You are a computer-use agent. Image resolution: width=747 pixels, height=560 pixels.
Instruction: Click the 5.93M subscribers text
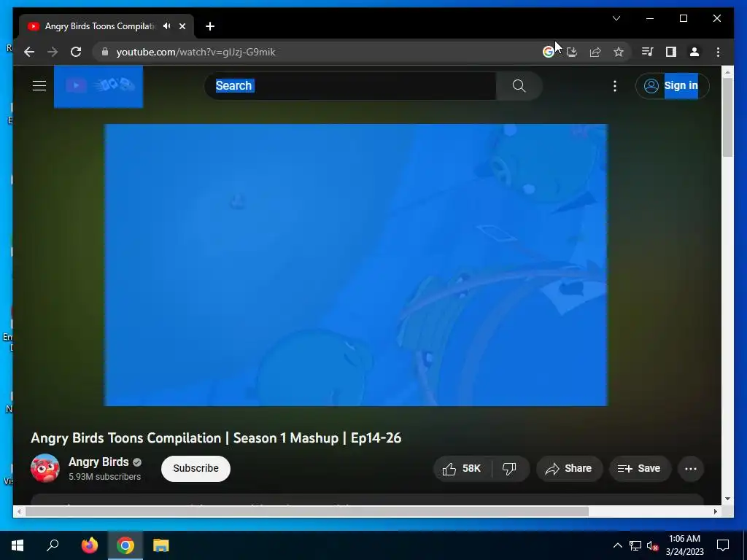[105, 477]
